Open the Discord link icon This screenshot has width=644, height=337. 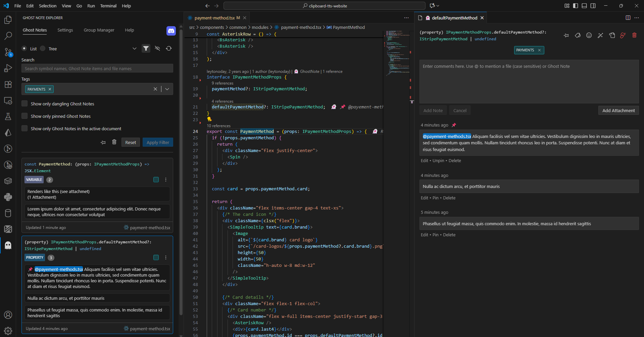click(171, 31)
